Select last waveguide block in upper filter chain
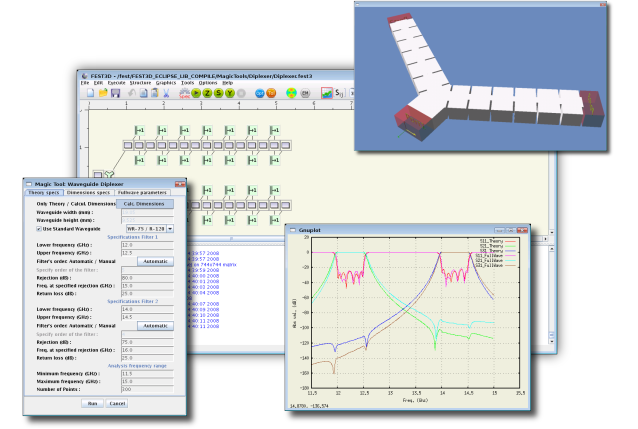638x429 pixels. pyautogui.click(x=286, y=145)
